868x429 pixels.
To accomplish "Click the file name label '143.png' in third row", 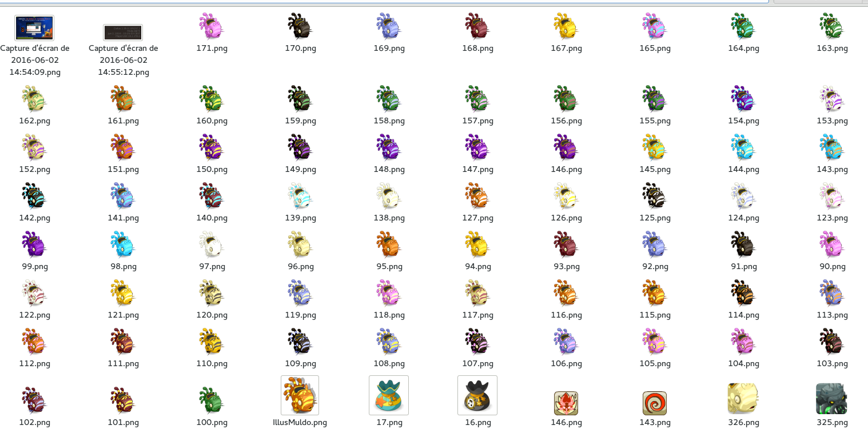I will pyautogui.click(x=832, y=169).
